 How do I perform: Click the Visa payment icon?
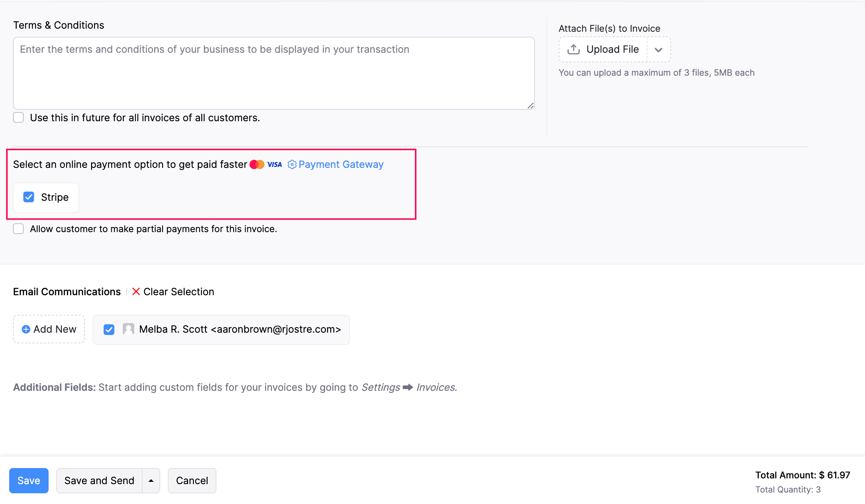(275, 164)
